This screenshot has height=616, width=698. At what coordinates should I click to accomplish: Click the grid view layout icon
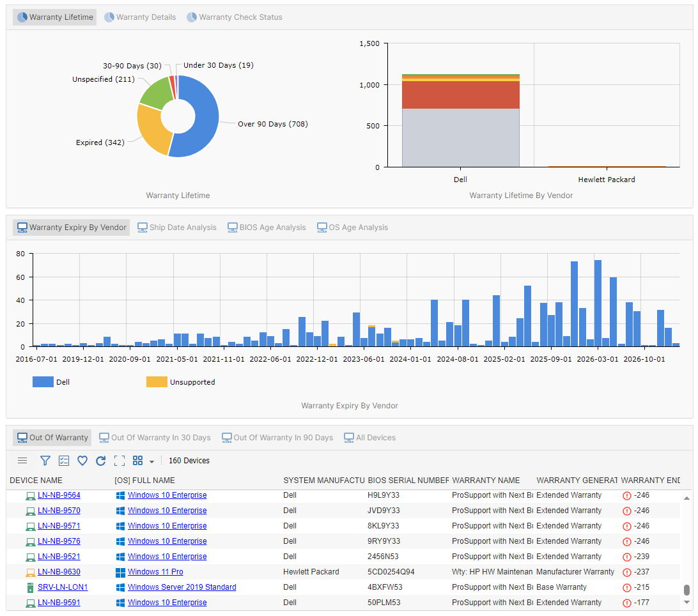coord(137,461)
